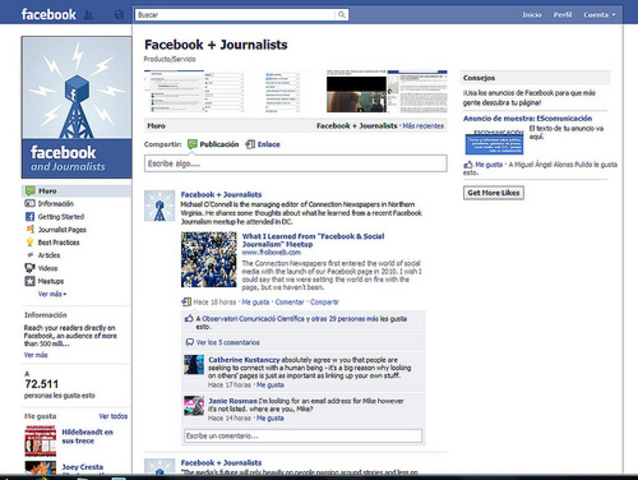The height and width of the screenshot is (480, 638).
Task: Open Journalist Pages sidebar item
Action: [62, 230]
